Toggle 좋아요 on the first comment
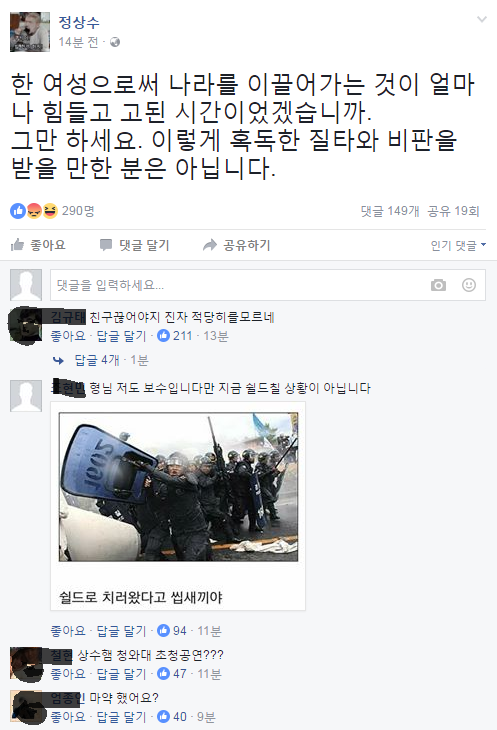 (68, 336)
